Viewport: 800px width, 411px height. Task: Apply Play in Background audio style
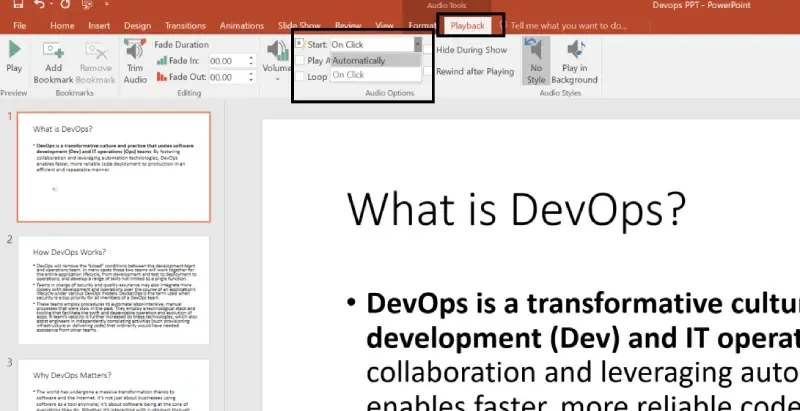tap(574, 61)
